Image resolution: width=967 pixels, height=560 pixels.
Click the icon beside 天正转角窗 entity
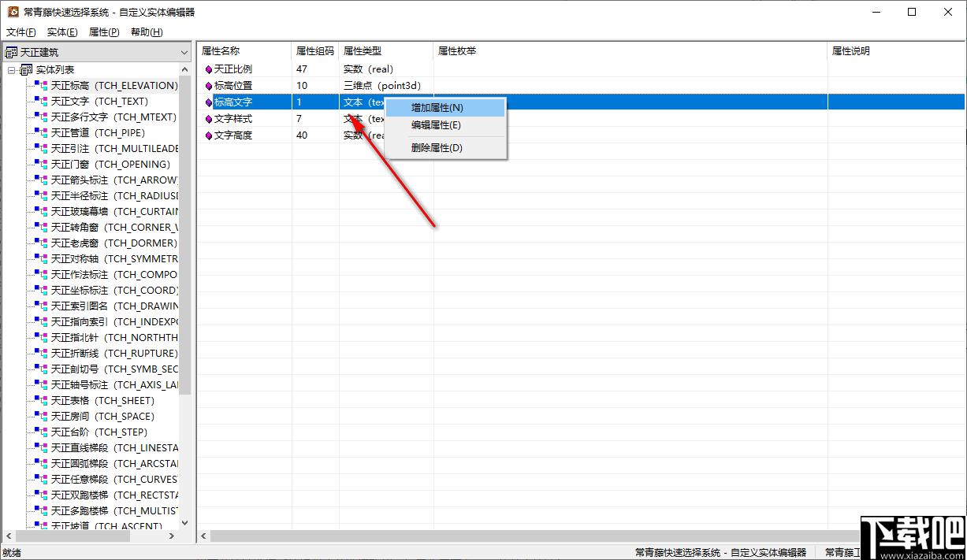pyautogui.click(x=41, y=227)
